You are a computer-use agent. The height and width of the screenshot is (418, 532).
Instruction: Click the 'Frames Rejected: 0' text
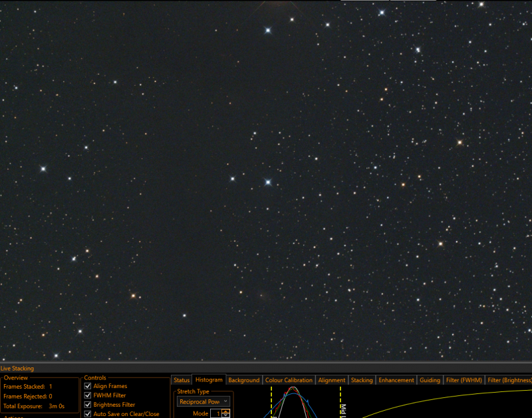click(x=28, y=396)
